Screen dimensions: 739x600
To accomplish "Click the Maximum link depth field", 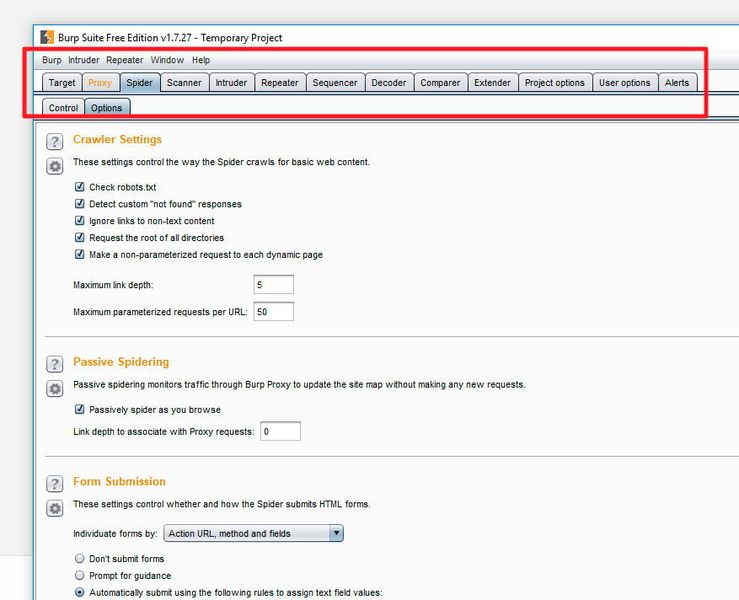I will pos(273,284).
